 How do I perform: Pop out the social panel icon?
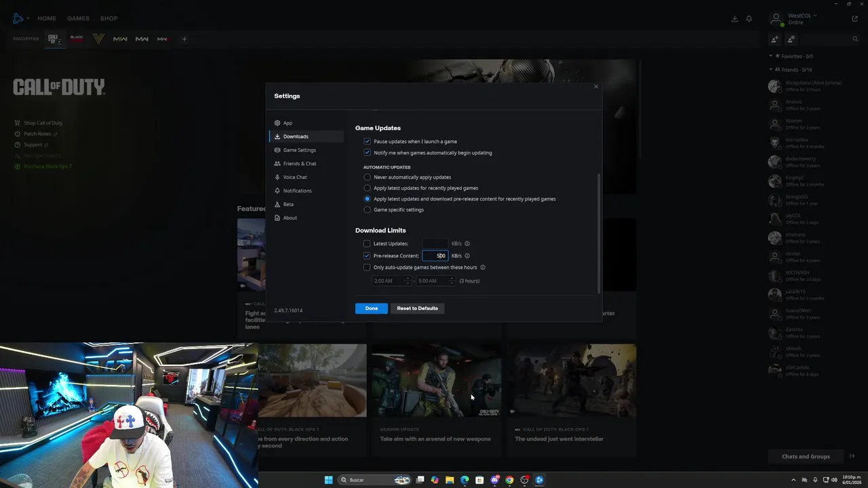[x=854, y=18]
